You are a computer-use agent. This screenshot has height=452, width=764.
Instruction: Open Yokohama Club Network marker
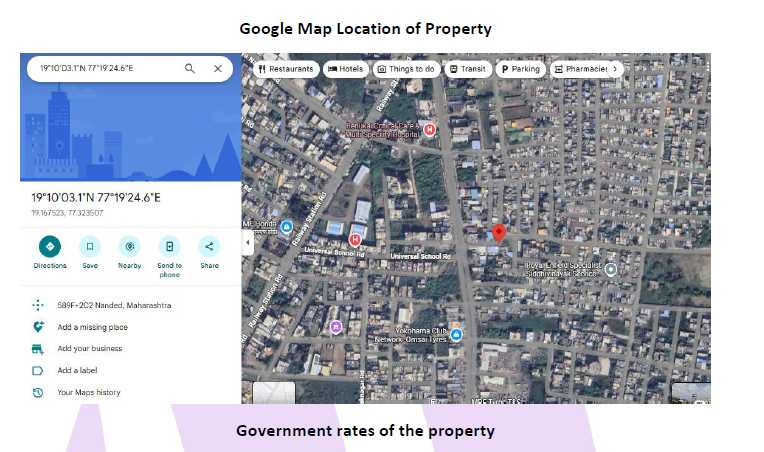coord(456,335)
